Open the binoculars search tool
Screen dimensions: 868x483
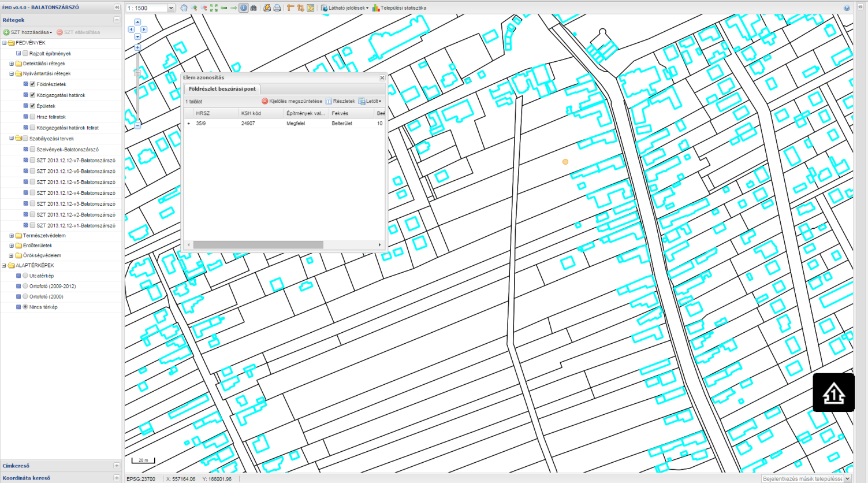[254, 8]
